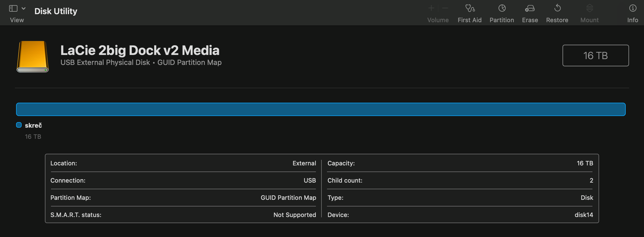
Task: Select the Location value External
Action: [x=304, y=163]
